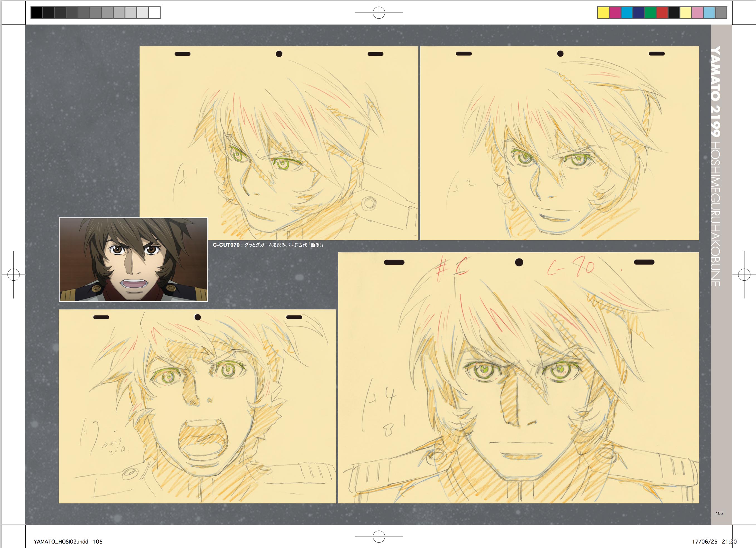Click the yellow swatch in color bar
756x548 pixels.
point(603,13)
